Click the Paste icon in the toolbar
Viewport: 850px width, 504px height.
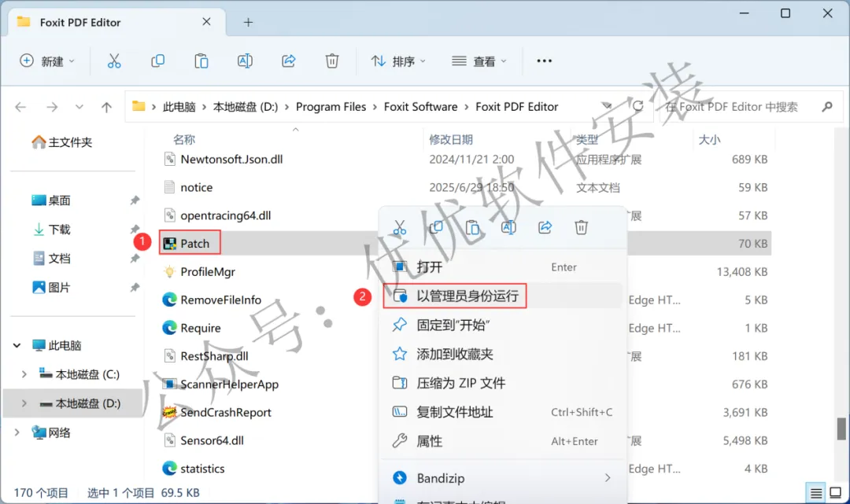[x=201, y=61]
